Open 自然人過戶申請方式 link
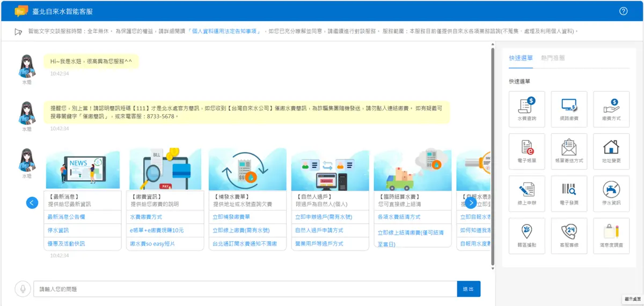Image resolution: width=644 pixels, height=306 pixels. [319, 230]
